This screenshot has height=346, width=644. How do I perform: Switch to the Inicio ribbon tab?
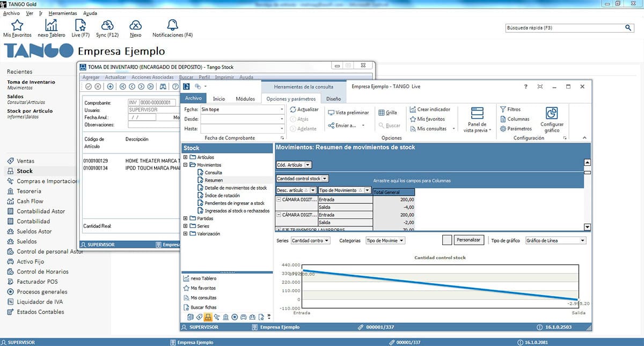tap(219, 99)
